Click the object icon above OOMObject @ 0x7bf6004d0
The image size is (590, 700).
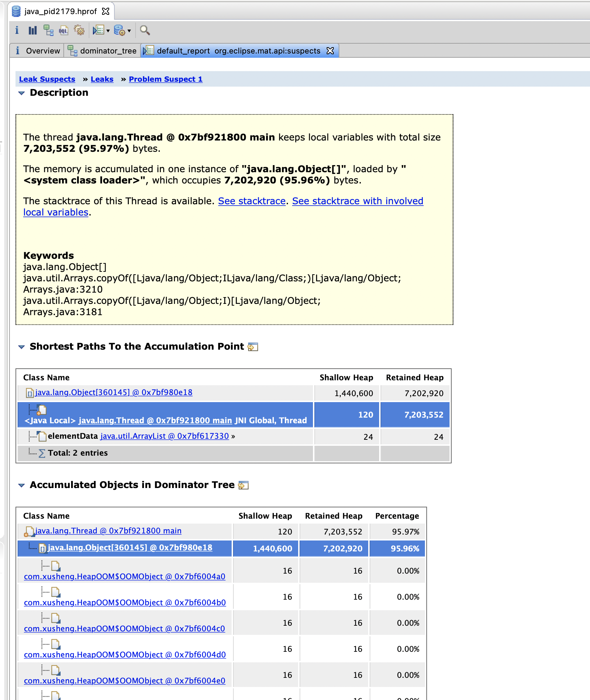tap(56, 644)
